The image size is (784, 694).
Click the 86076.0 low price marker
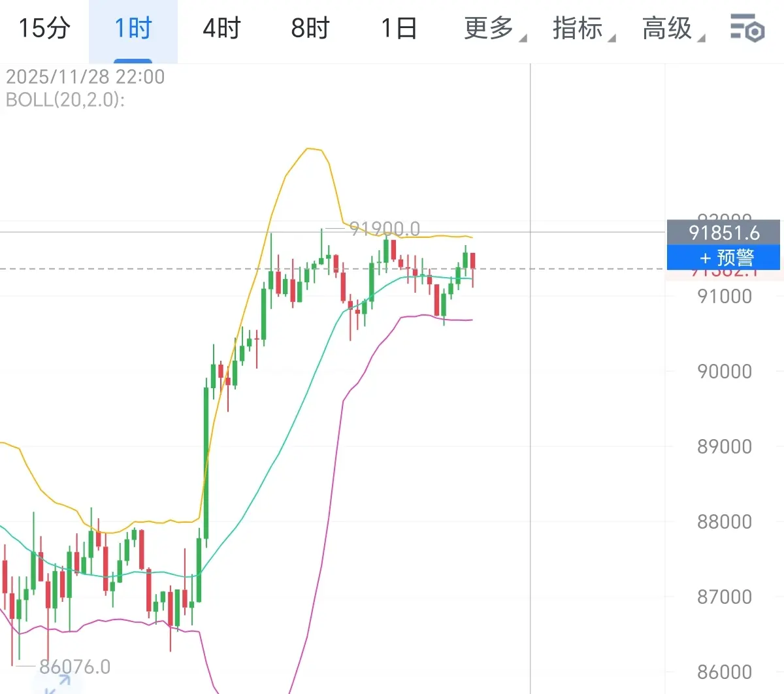coord(74,667)
